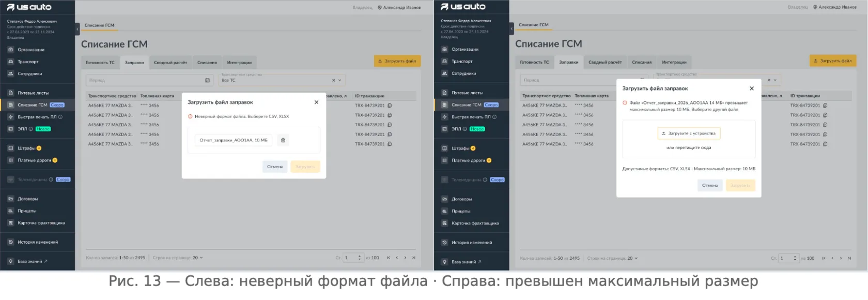Select Заправки tab in right screenshot

coord(569,62)
